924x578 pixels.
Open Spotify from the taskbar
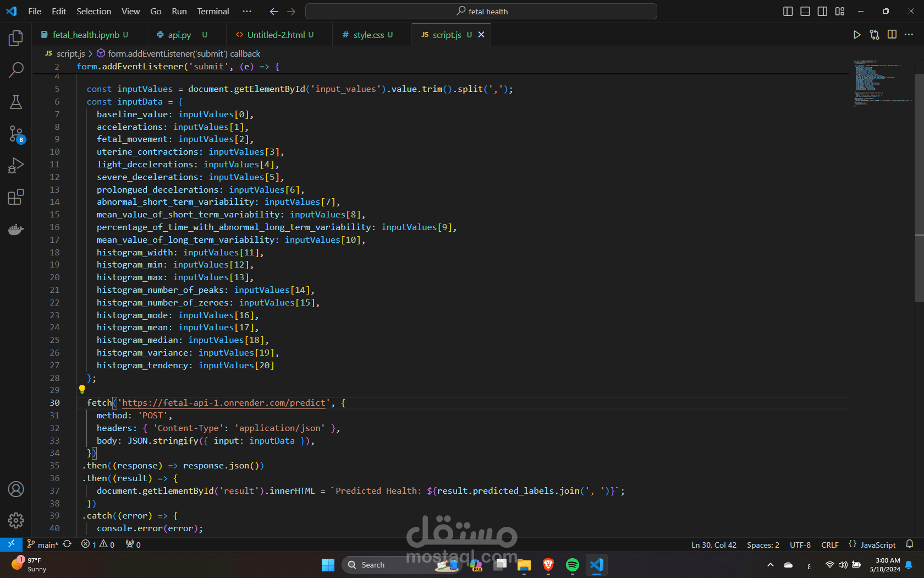(x=573, y=565)
